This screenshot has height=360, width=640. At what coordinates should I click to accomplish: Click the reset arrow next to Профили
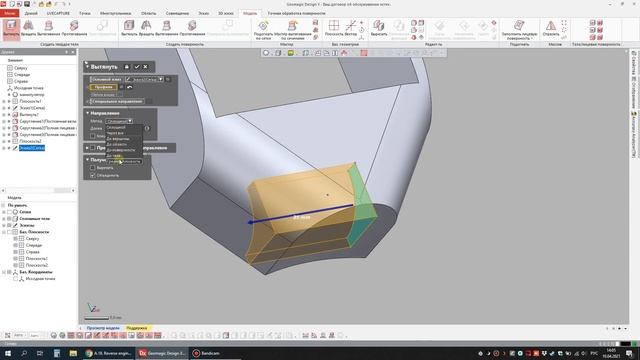[x=129, y=87]
